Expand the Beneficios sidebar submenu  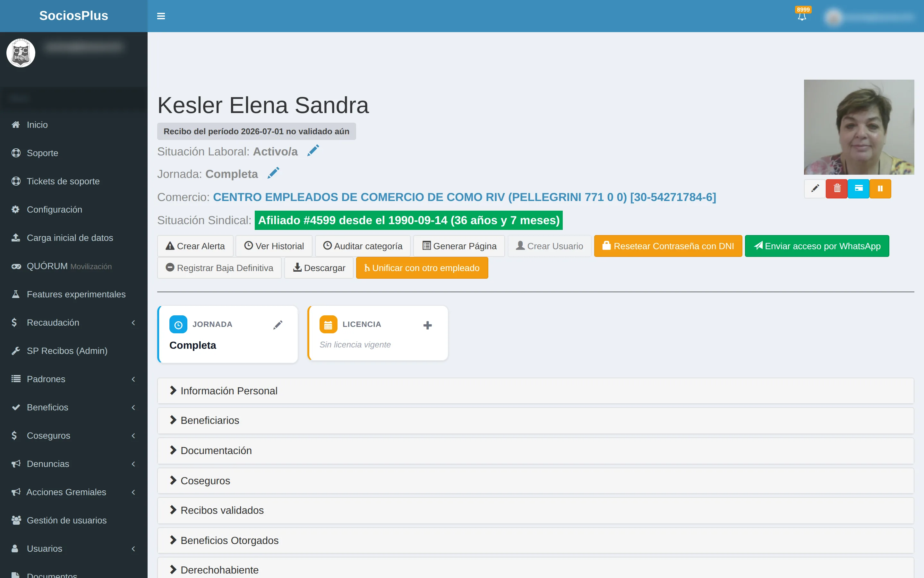(74, 407)
